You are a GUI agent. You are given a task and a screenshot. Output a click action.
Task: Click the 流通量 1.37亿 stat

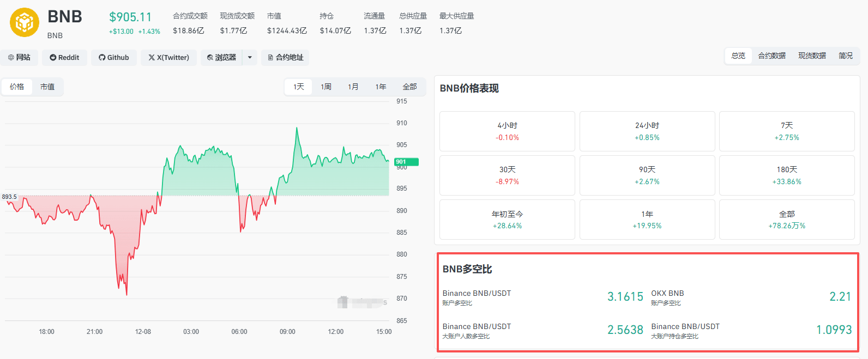(375, 23)
